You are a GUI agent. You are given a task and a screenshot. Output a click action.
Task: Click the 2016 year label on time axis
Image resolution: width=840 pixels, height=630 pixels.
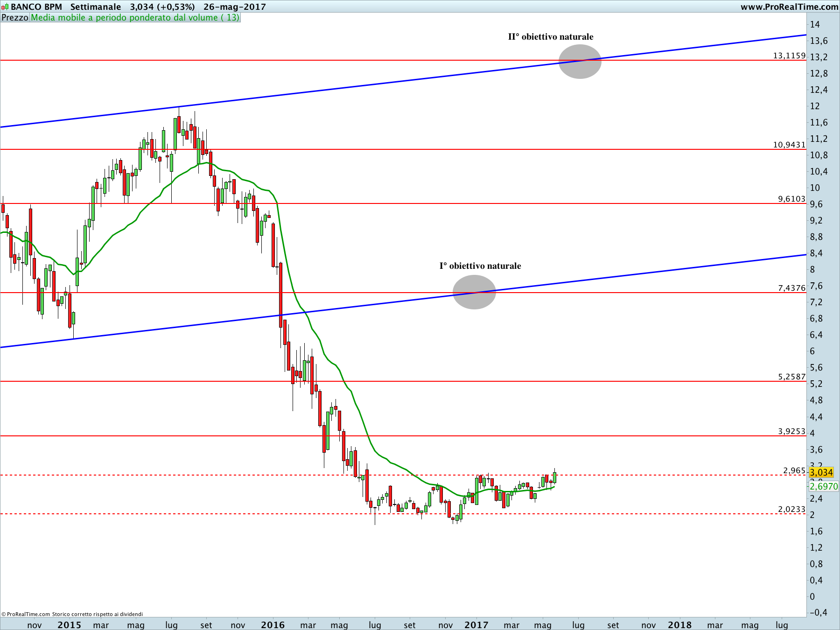[273, 625]
